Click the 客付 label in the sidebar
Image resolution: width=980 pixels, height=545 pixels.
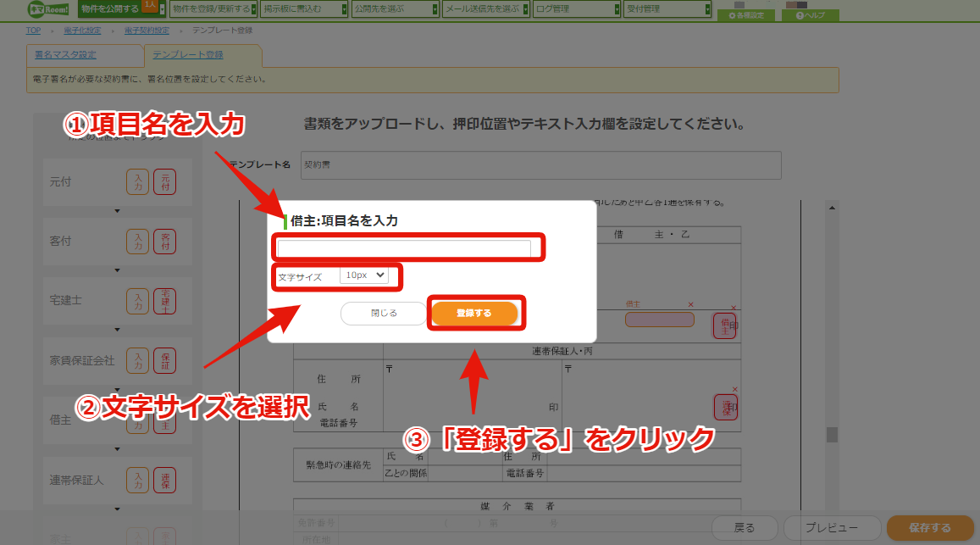pos(61,242)
